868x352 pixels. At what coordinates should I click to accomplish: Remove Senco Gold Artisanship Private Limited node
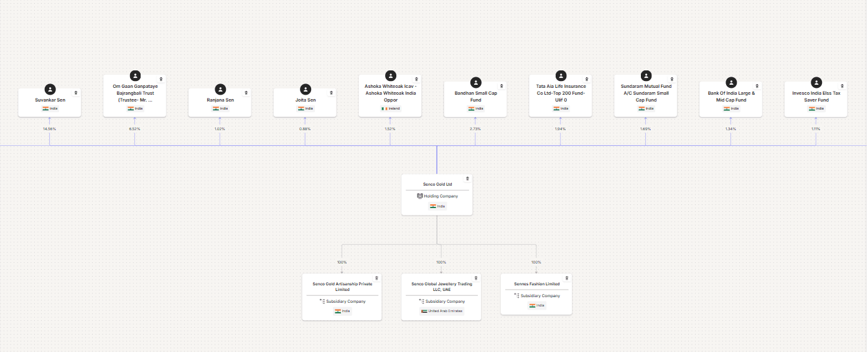coord(376,278)
